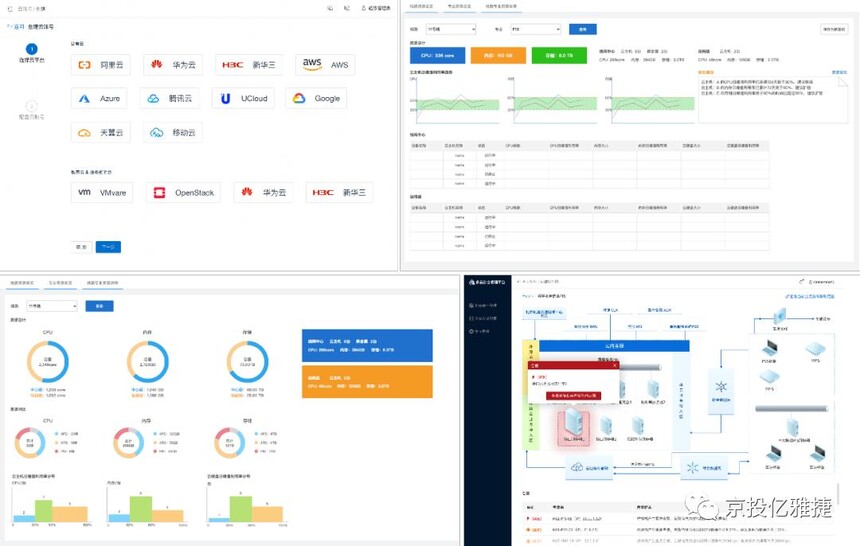860x546 pixels.
Task: Click the blue link at the topology view's upper right
Action: coord(810,296)
